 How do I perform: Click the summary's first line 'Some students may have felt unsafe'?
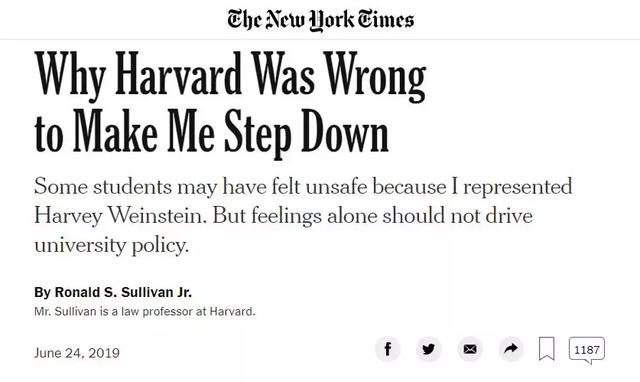(x=201, y=187)
